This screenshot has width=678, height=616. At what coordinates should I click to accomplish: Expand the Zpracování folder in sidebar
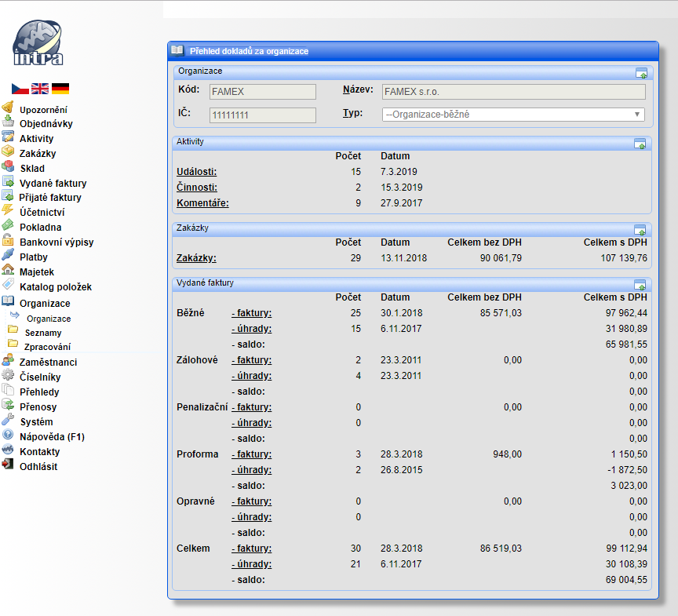47,347
